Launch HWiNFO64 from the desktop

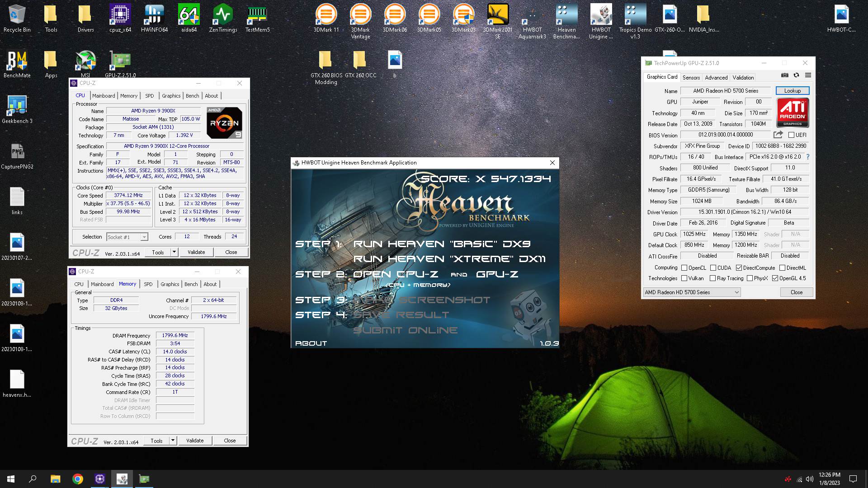[x=154, y=19]
